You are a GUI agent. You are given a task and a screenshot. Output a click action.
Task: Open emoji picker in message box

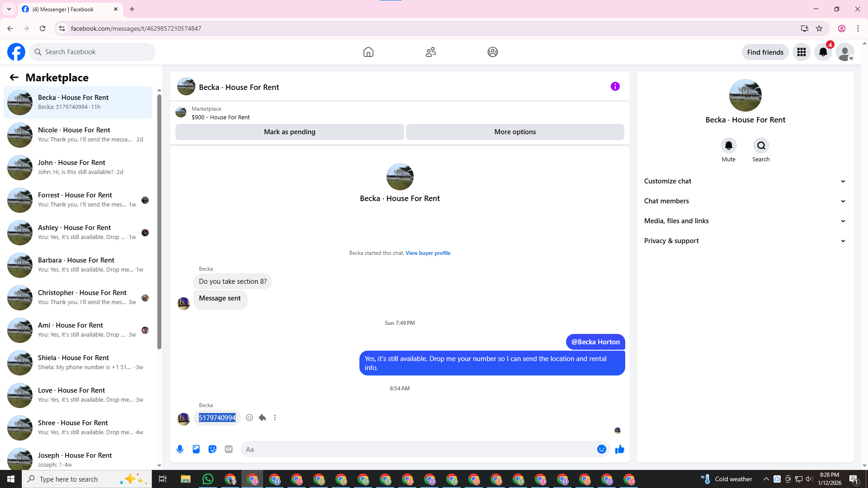tap(601, 449)
